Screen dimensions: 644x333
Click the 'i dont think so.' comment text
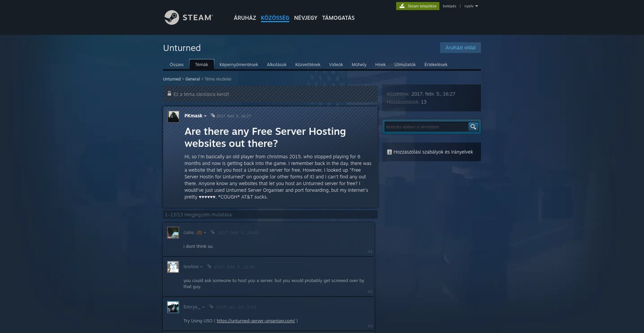pos(199,247)
